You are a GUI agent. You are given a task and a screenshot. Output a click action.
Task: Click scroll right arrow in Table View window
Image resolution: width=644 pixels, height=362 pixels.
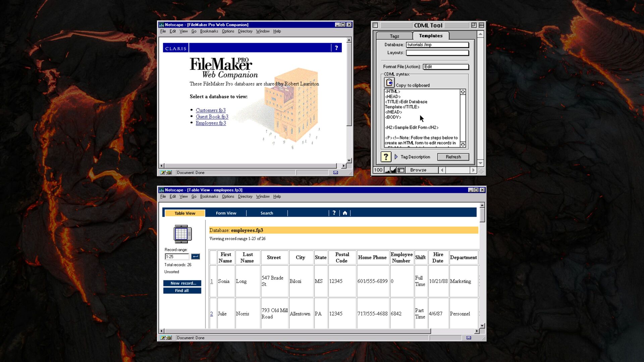click(x=477, y=331)
